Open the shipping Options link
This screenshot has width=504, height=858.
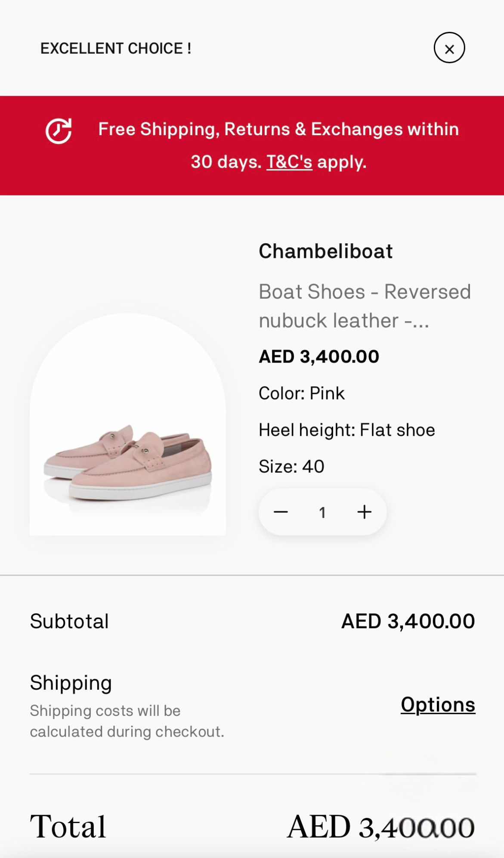point(438,705)
